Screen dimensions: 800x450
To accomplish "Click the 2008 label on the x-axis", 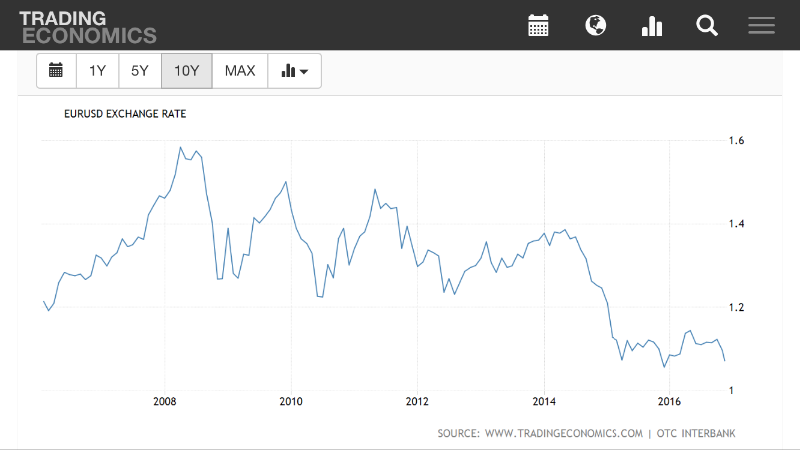I will click(165, 402).
